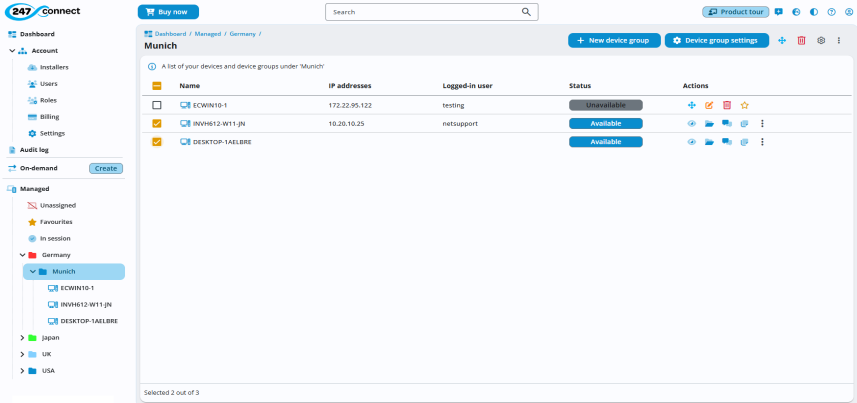Toggle the dark mode contrast icon
The height and width of the screenshot is (403, 857).
coord(813,12)
